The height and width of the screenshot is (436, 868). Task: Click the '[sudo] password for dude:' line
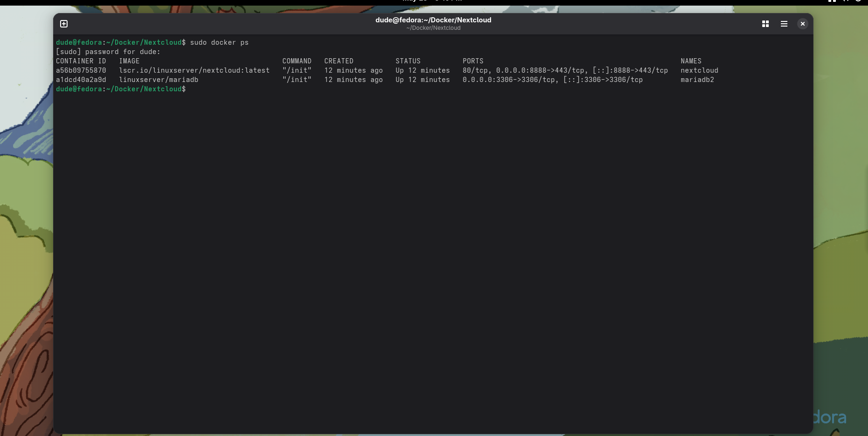(108, 52)
